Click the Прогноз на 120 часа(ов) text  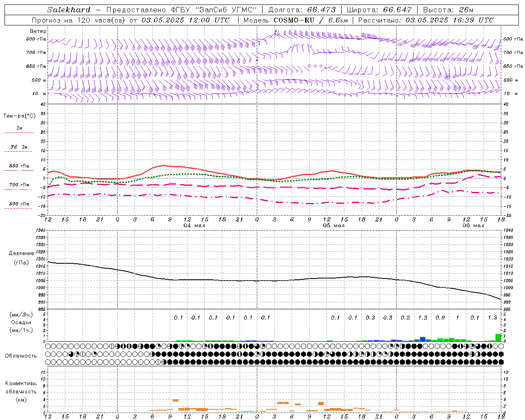pos(79,20)
